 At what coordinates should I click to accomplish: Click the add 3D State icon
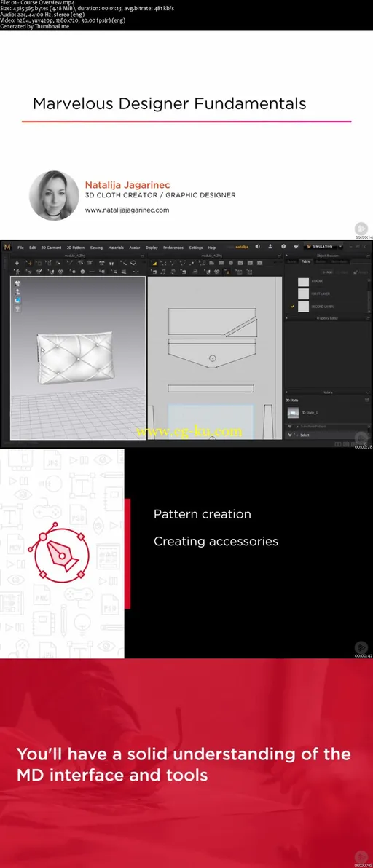point(367,400)
